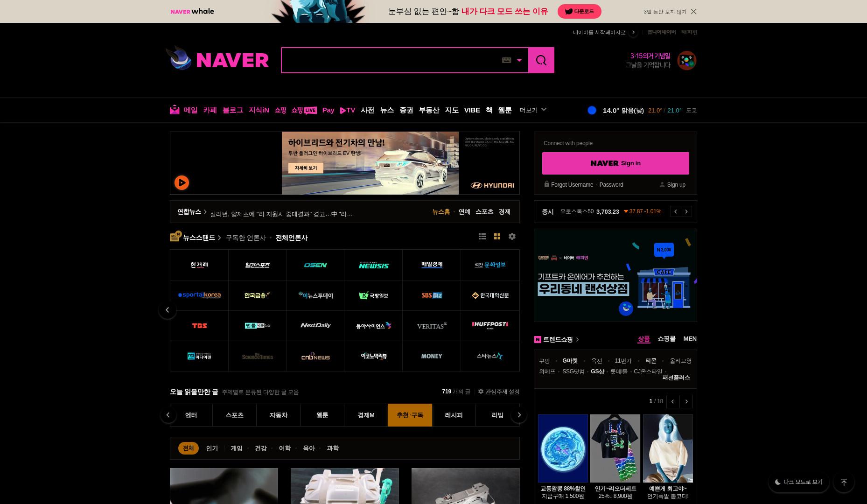The width and height of the screenshot is (867, 504).
Task: Open OSEN press logo
Action: [315, 265]
